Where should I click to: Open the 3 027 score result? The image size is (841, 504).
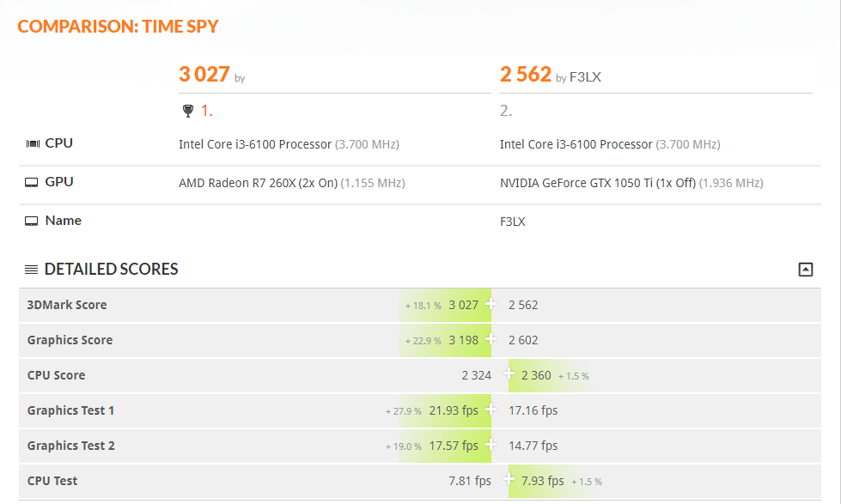204,74
